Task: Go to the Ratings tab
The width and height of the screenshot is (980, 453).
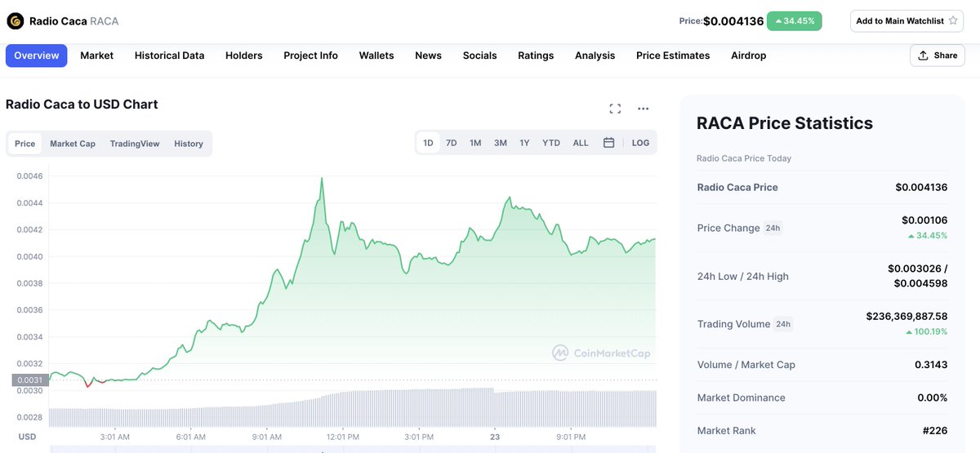Action: (x=536, y=56)
